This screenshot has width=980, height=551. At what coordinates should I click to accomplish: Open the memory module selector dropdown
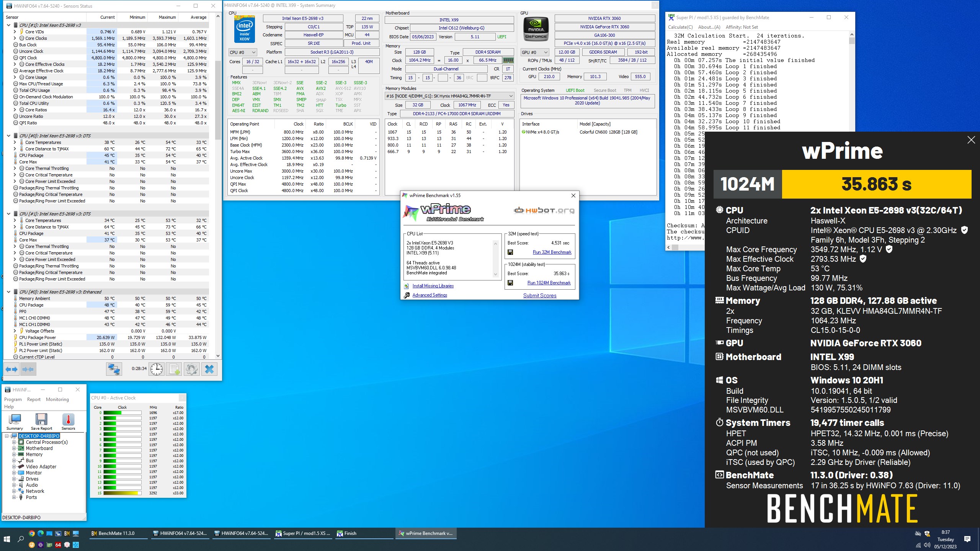click(x=449, y=96)
